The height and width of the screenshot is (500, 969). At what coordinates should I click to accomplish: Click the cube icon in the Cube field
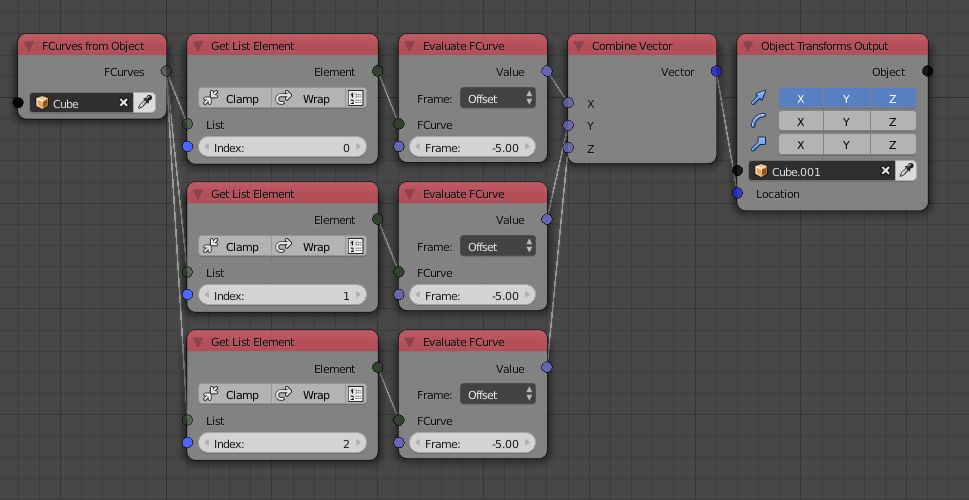click(41, 103)
